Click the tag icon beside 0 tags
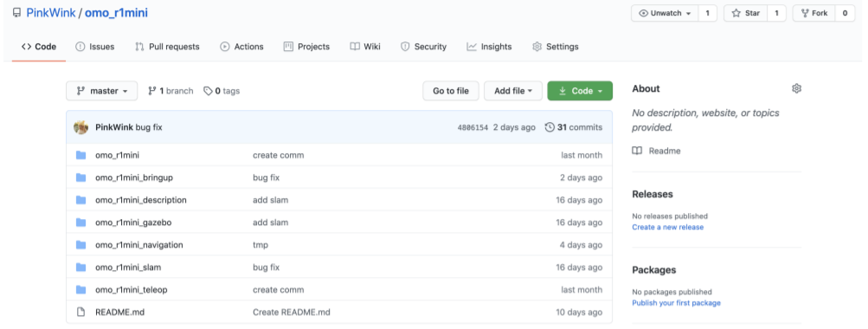The height and width of the screenshot is (329, 868). [209, 91]
